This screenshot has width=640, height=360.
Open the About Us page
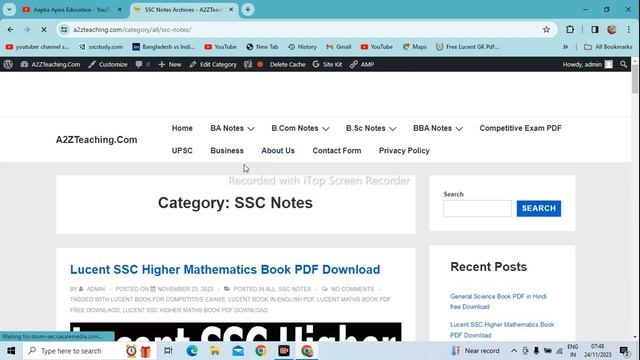[278, 151]
